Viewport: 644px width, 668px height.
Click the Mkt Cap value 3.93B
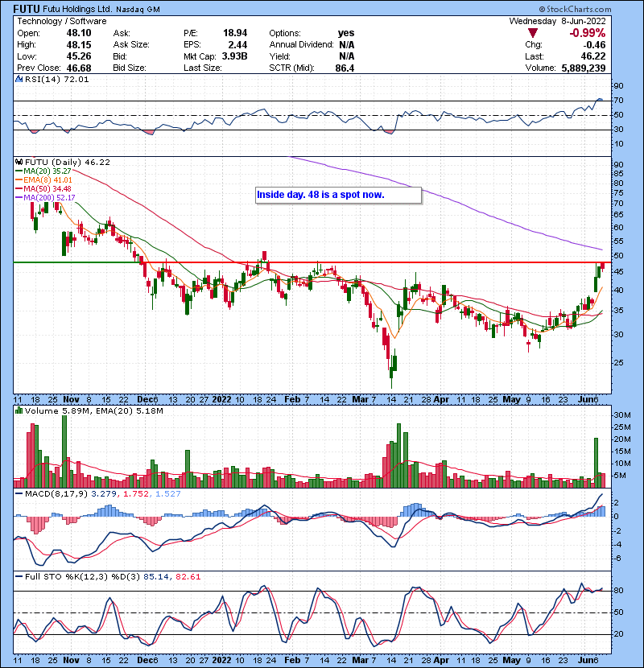point(234,56)
